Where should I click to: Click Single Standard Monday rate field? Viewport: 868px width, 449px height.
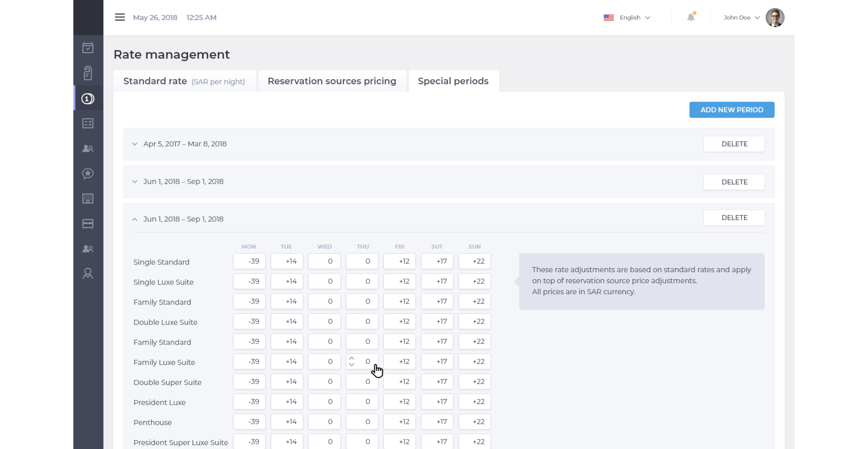249,261
